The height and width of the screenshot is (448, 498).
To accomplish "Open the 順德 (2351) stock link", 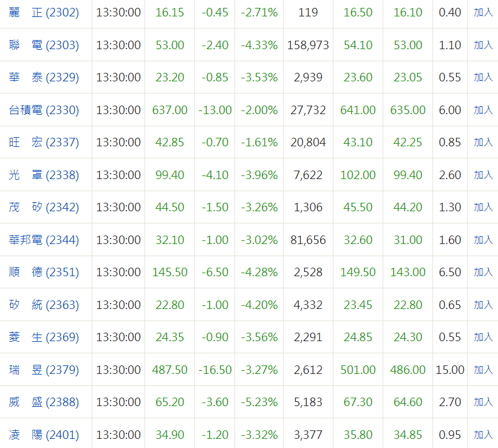I will tap(44, 272).
